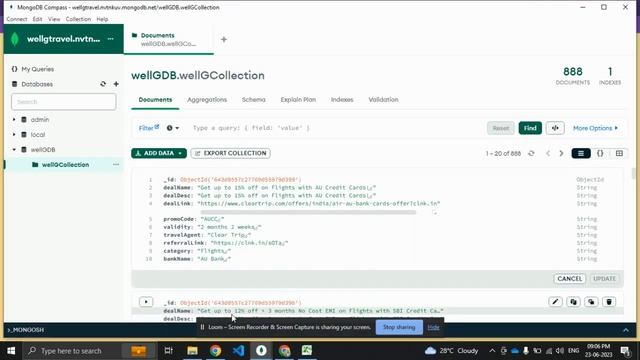640x360 pixels.
Task: Open the Indexes tab
Action: tap(342, 100)
